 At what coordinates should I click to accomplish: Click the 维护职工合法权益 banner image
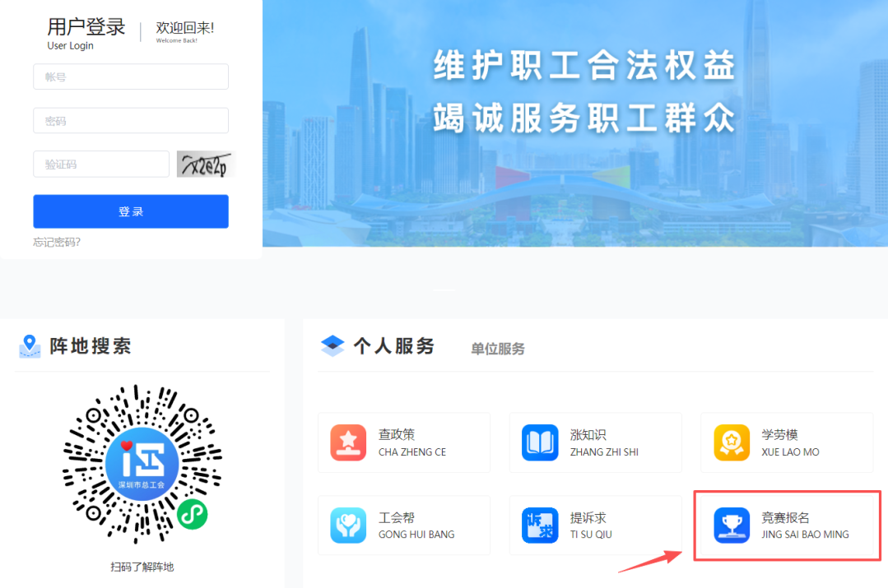574,123
